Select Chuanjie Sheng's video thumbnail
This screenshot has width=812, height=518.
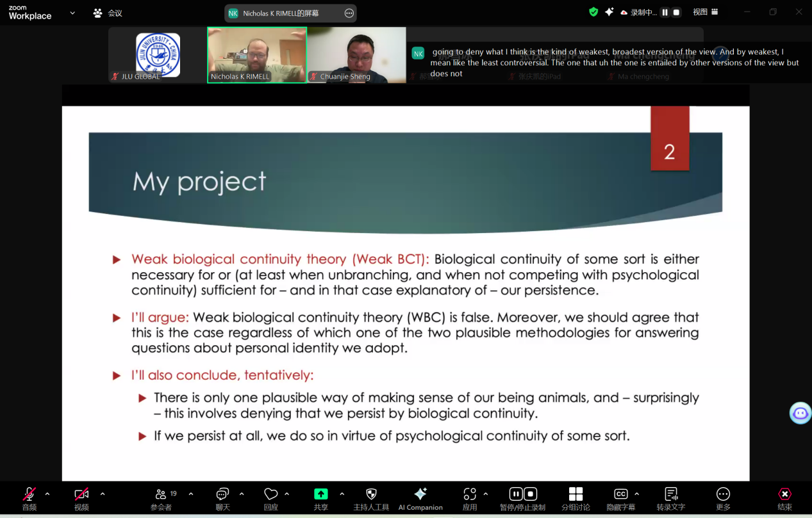click(356, 54)
